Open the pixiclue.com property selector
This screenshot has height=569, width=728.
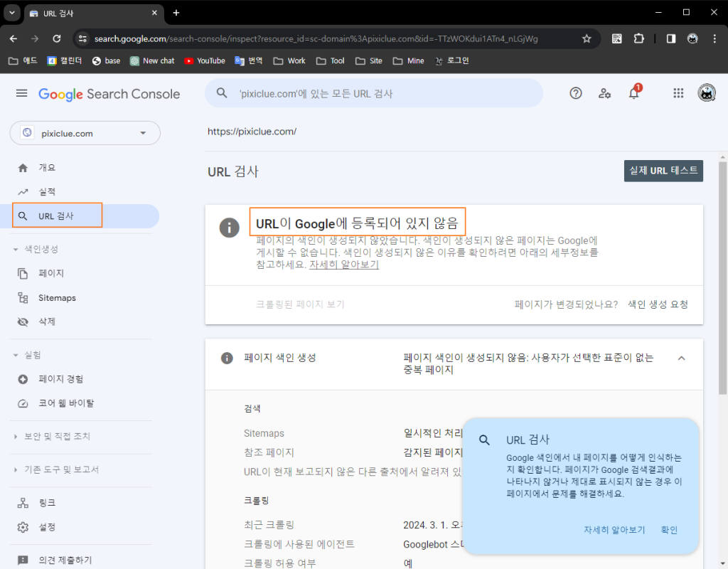click(x=85, y=133)
